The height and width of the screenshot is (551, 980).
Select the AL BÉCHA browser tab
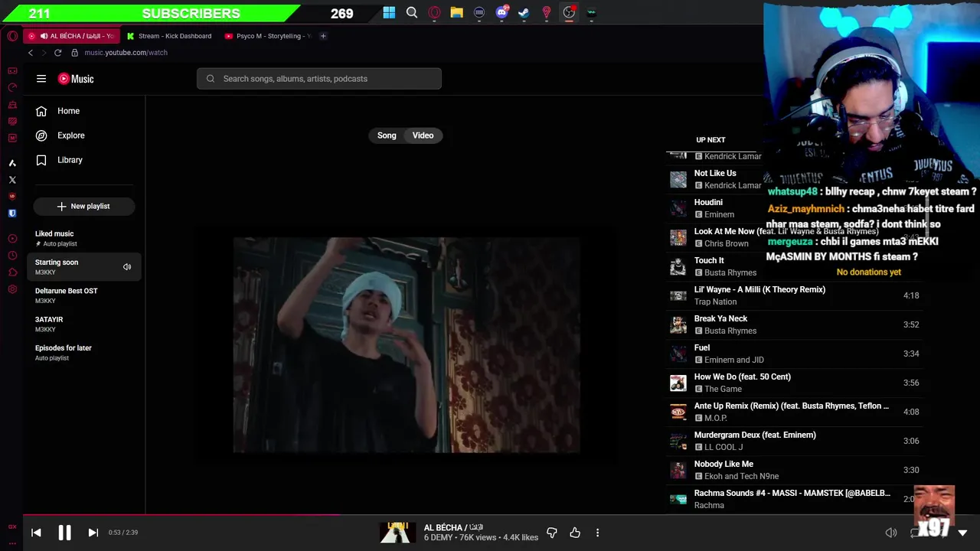[71, 36]
